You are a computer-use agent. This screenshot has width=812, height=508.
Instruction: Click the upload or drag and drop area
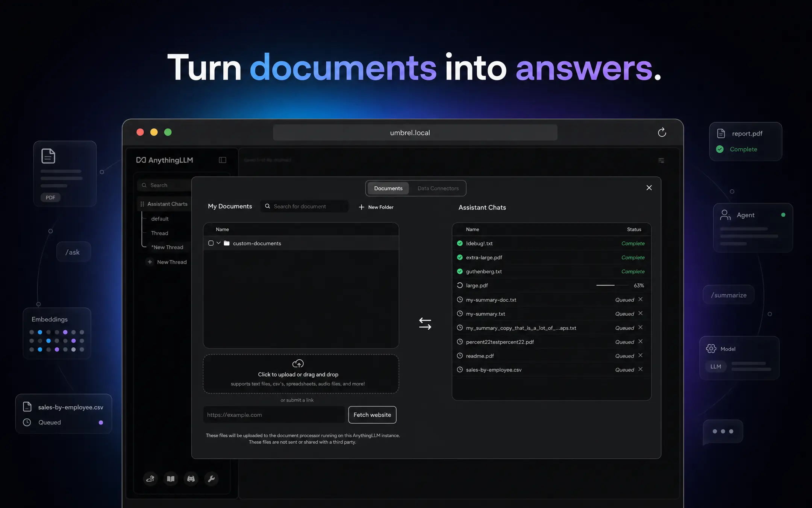pos(301,374)
